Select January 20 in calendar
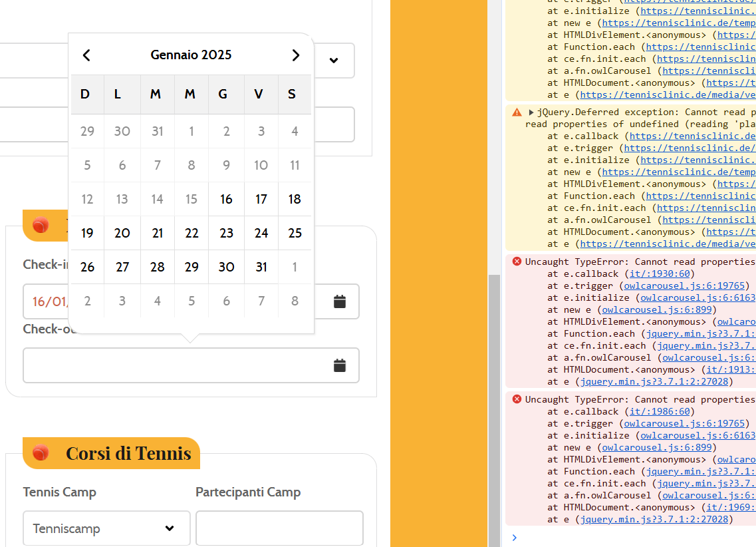Screen dimensions: 756x547 122,233
